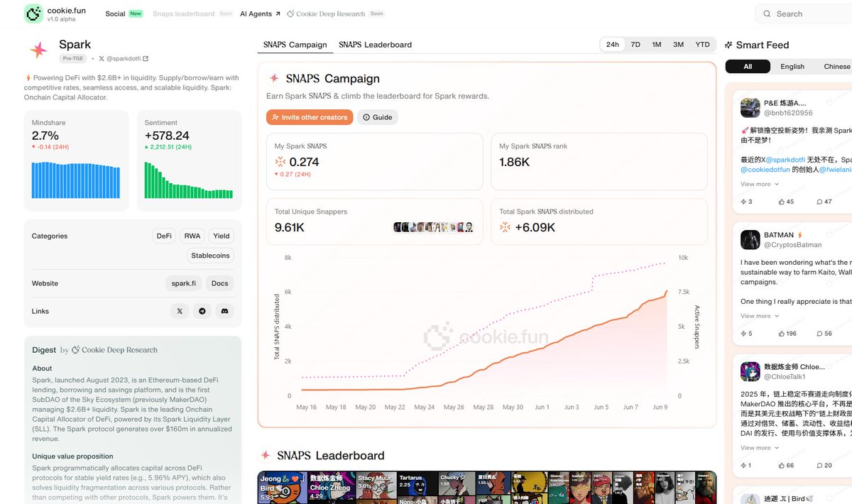Open BATMAN post's 56 comments
Image resolution: width=852 pixels, height=504 pixels.
pos(820,334)
